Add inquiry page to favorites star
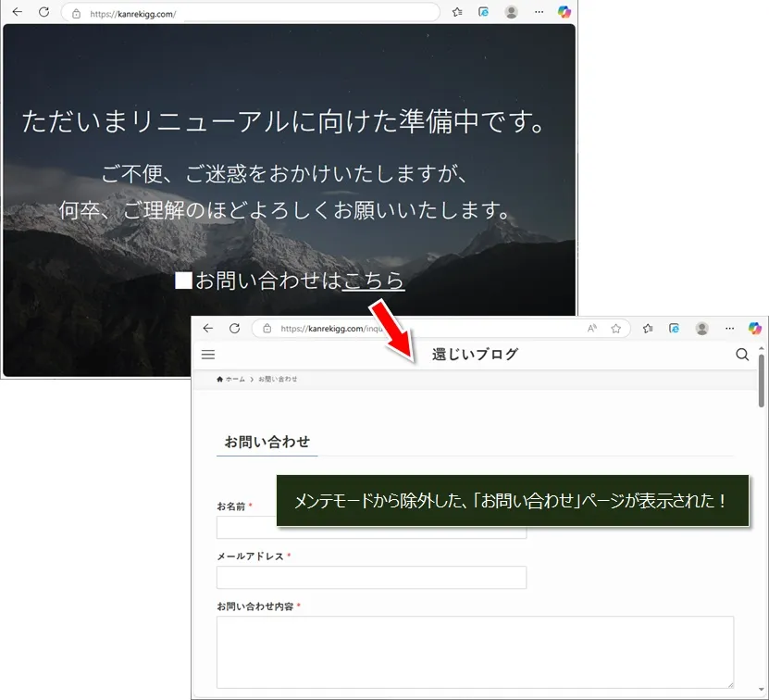This screenshot has width=769, height=700. pyautogui.click(x=616, y=329)
